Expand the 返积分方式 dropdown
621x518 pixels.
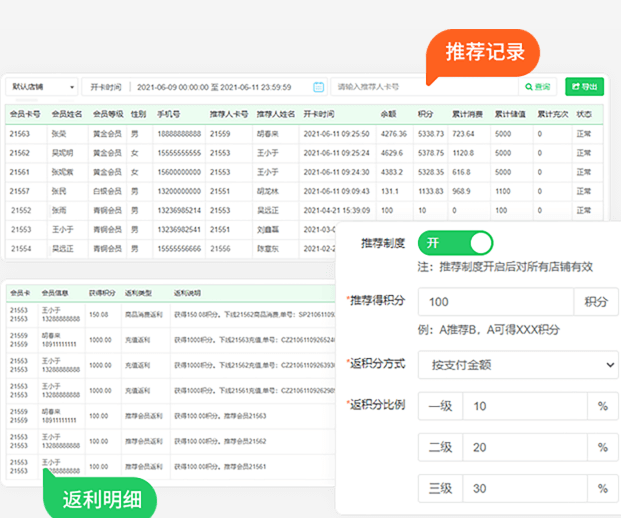517,365
